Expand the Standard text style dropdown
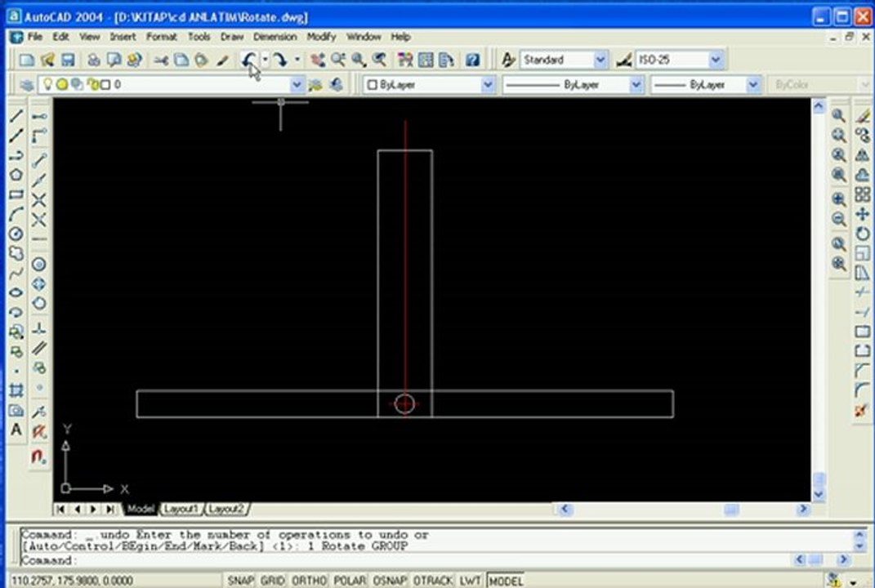The height and width of the screenshot is (588, 875). [x=600, y=59]
